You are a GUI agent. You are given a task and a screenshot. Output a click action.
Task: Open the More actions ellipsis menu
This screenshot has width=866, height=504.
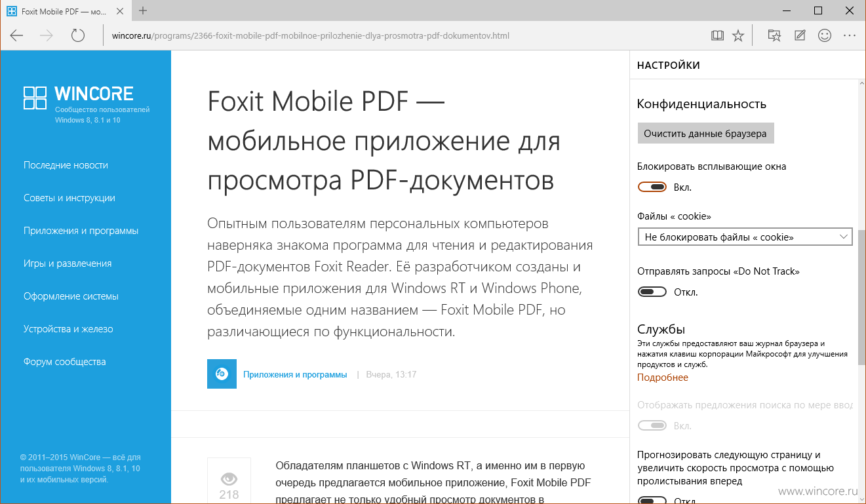(x=850, y=35)
